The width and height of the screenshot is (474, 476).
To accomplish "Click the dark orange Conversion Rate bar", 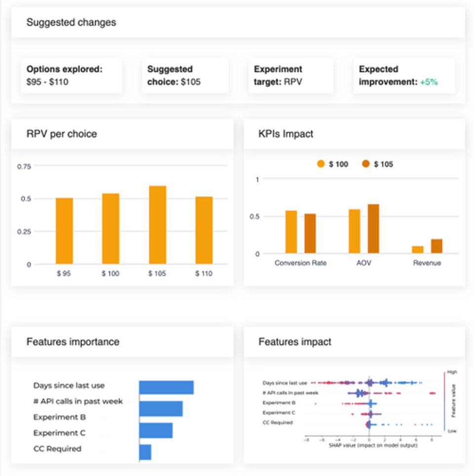I will [x=310, y=234].
